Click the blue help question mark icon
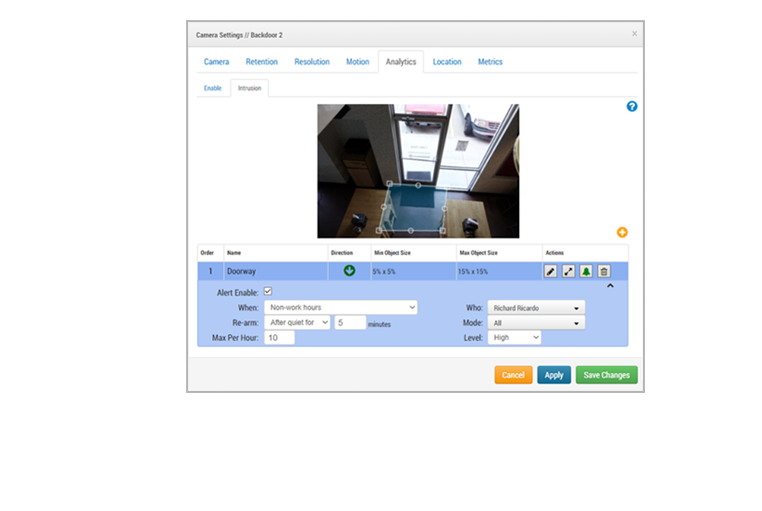 click(632, 106)
